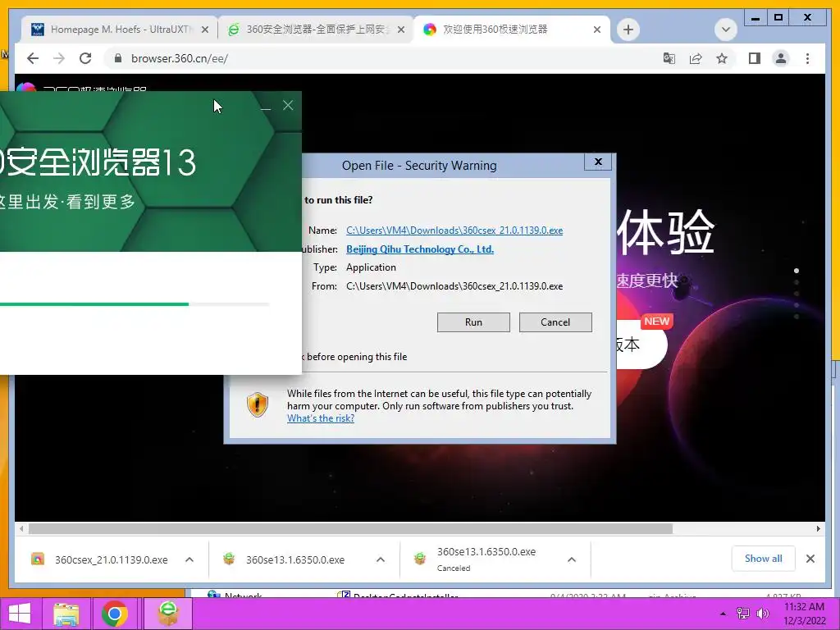Click the security shield warning icon
840x630 pixels.
(x=257, y=404)
